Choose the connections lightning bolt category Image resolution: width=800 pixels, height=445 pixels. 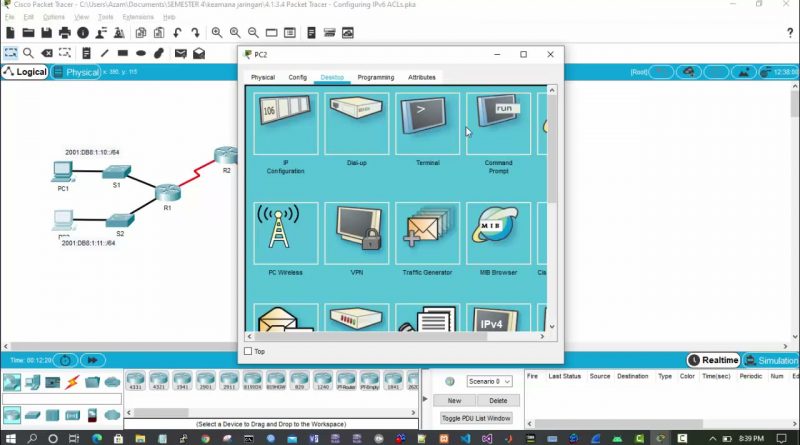(x=72, y=382)
